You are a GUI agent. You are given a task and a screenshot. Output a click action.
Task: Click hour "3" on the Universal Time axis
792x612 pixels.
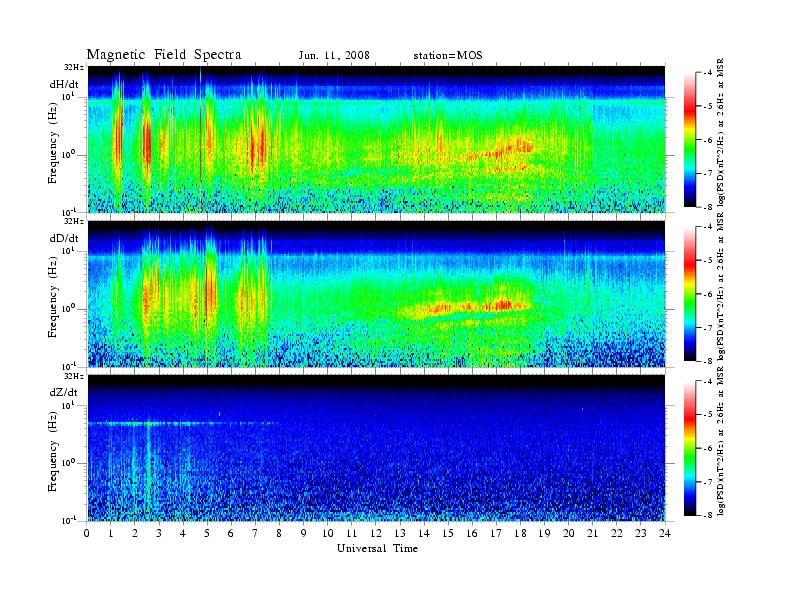tap(159, 533)
